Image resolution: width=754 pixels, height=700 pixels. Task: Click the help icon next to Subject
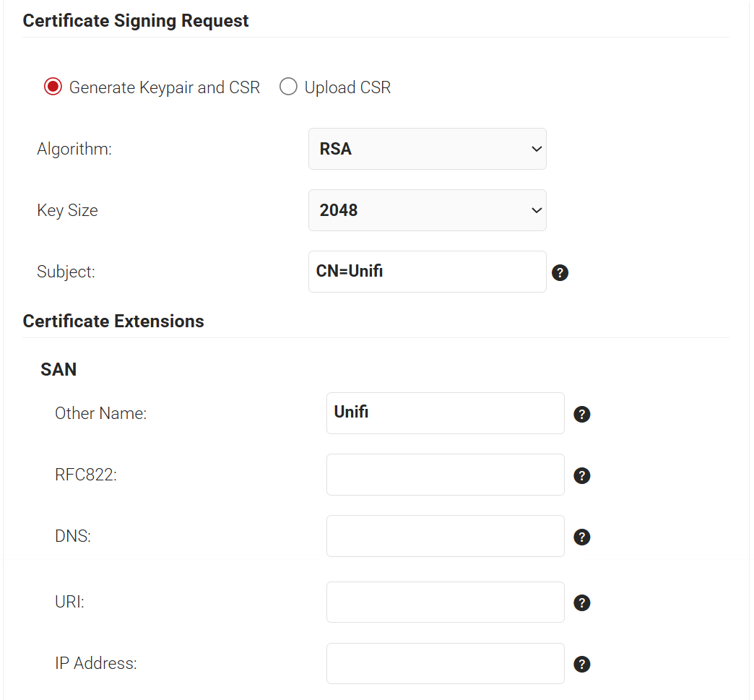[560, 272]
